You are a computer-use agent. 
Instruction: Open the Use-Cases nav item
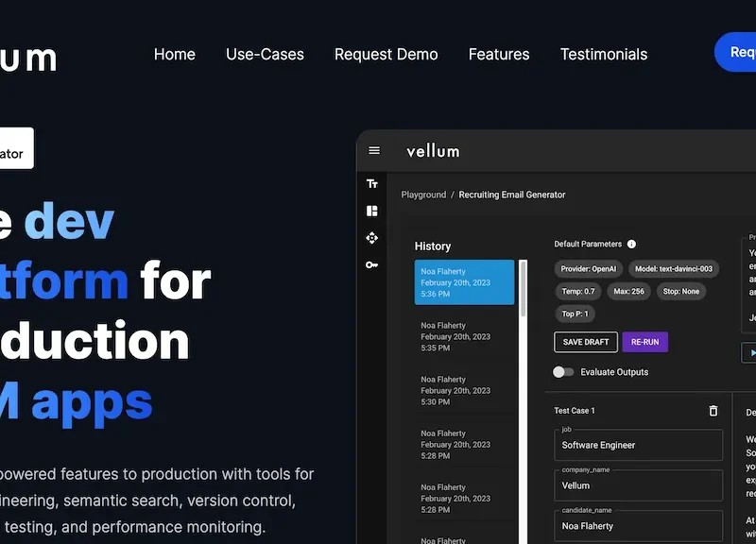(265, 54)
